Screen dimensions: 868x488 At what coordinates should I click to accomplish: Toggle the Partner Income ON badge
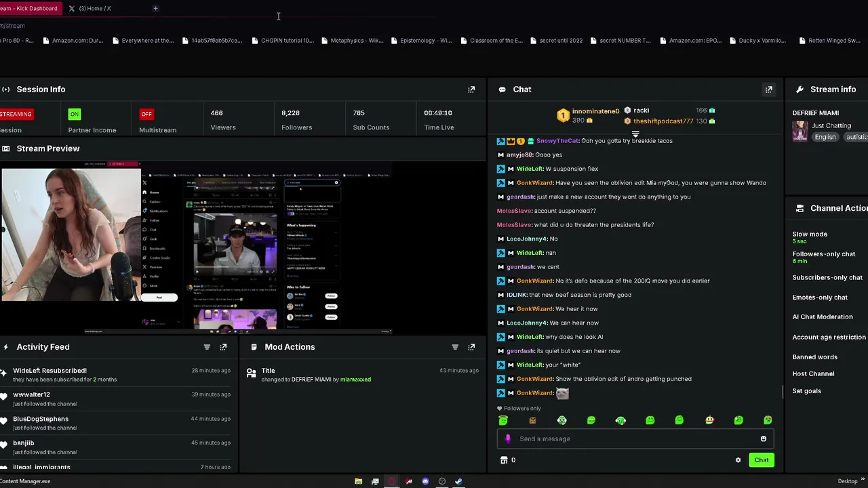(75, 114)
